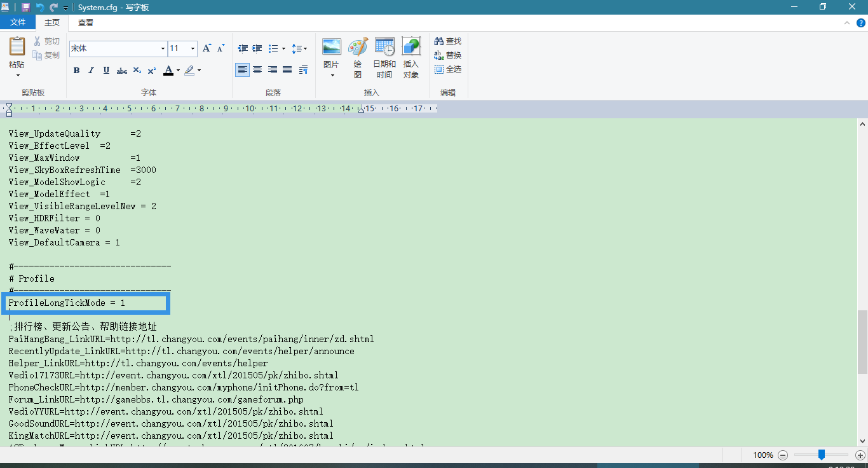Click the vertical scrollbar thumb
This screenshot has width=868, height=468.
coord(862,341)
